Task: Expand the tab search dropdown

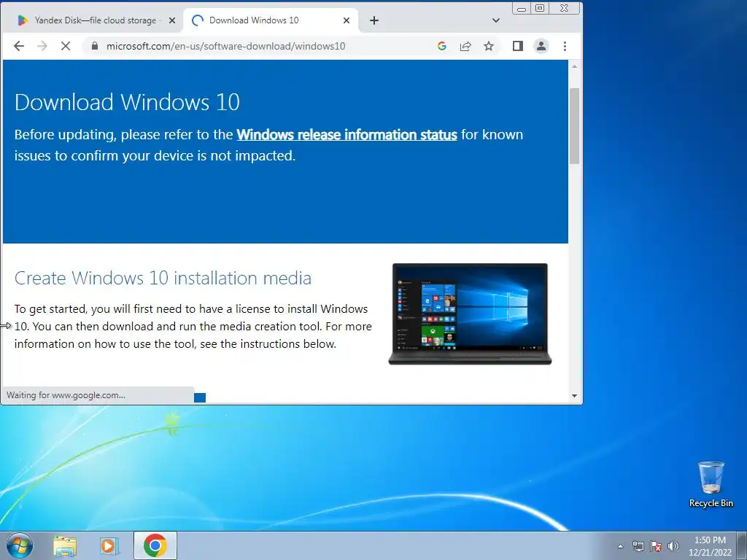Action: tap(495, 20)
